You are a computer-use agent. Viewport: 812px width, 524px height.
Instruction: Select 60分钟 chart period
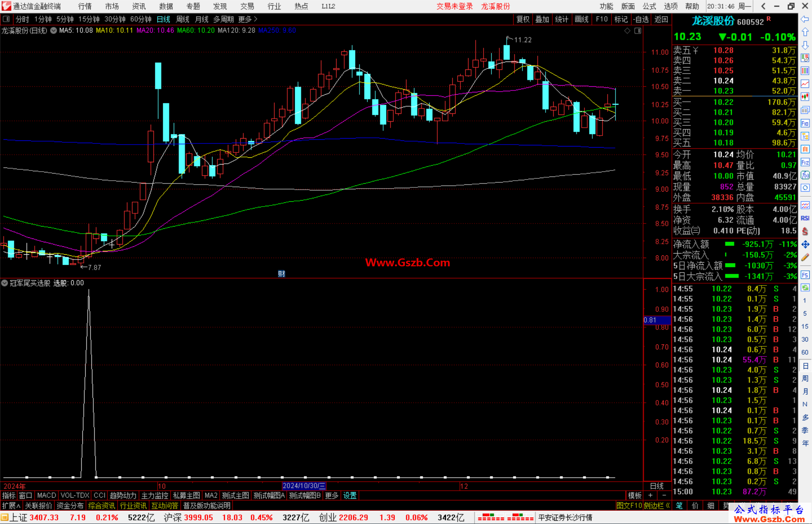pyautogui.click(x=141, y=19)
